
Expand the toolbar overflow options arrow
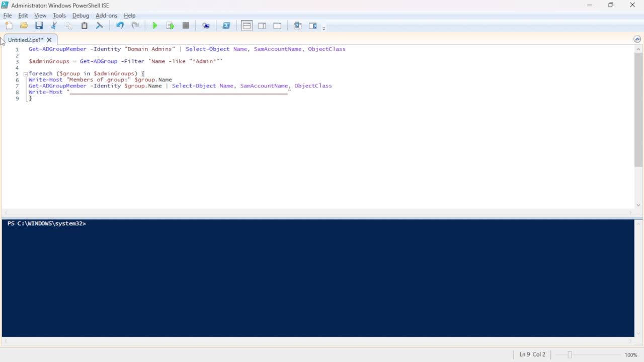point(324,28)
